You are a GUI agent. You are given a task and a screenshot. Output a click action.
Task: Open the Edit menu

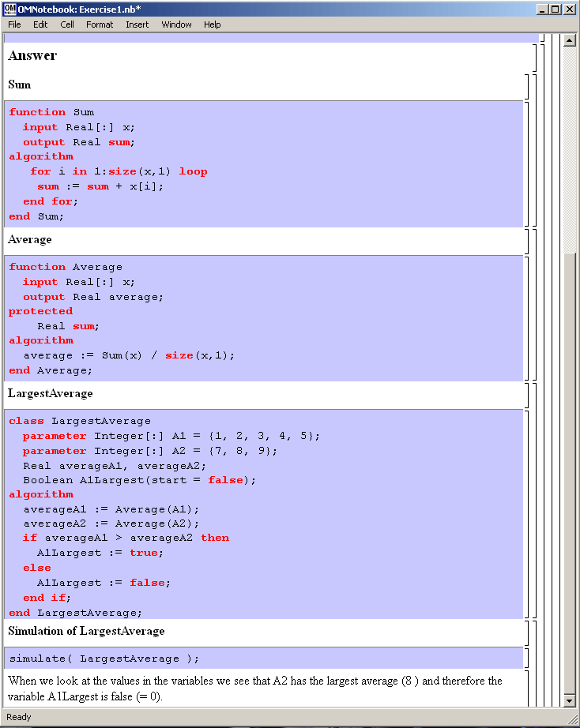pyautogui.click(x=40, y=24)
